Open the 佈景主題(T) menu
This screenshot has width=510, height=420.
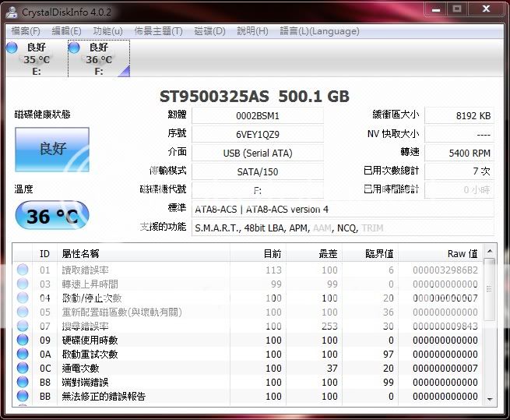click(158, 31)
